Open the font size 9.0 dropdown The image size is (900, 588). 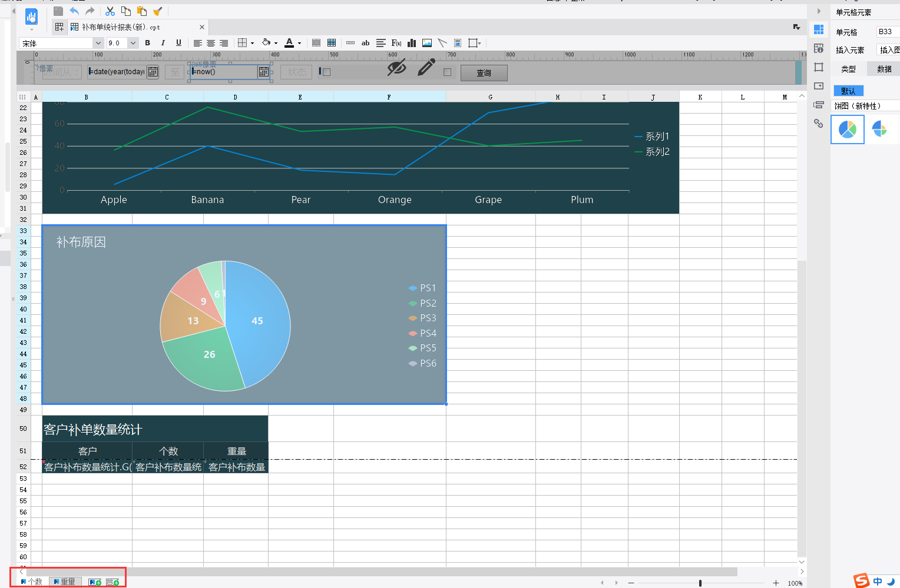(133, 43)
